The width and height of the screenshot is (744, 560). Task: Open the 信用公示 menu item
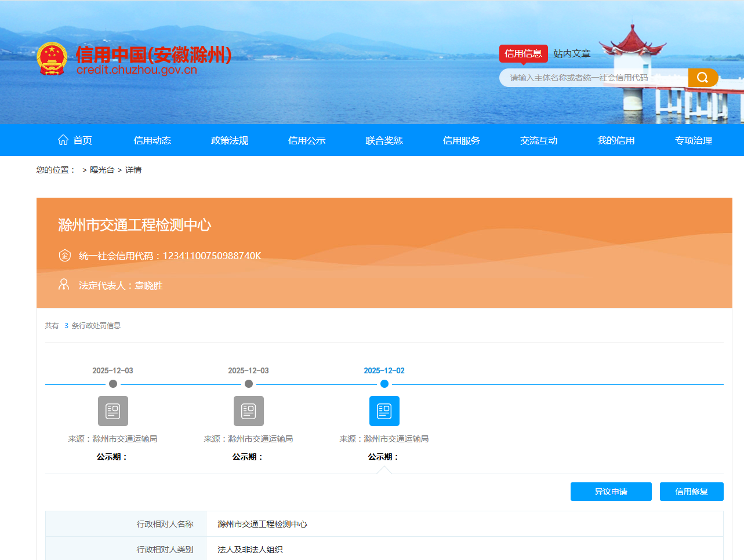point(307,140)
